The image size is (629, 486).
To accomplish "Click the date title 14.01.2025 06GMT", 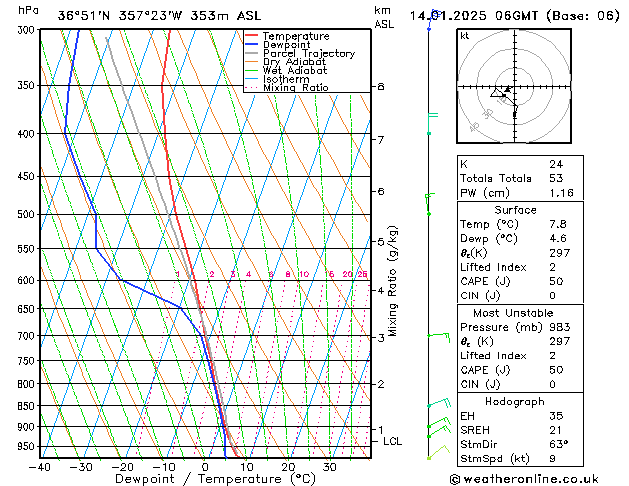I will click(x=474, y=16).
